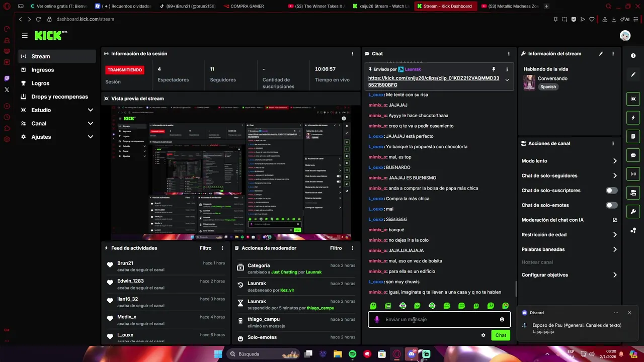Image resolution: width=644 pixels, height=362 pixels.
Task: Insert the first green emote
Action: point(373,306)
